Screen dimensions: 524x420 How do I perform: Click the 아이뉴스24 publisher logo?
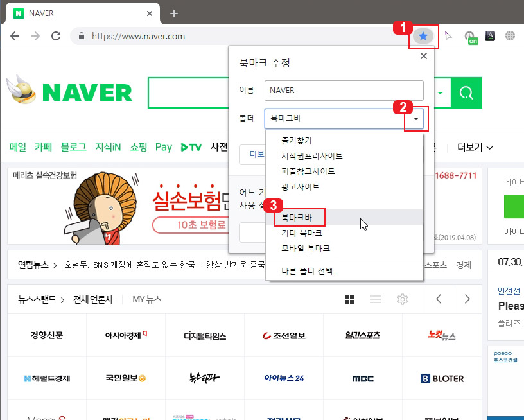[x=284, y=378]
